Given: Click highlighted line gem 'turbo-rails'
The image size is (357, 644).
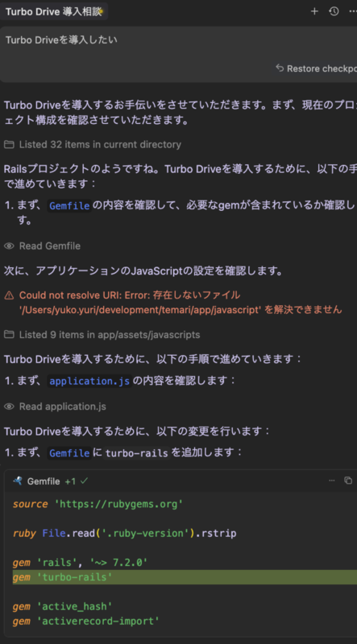Looking at the screenshot, I should click(185, 577).
